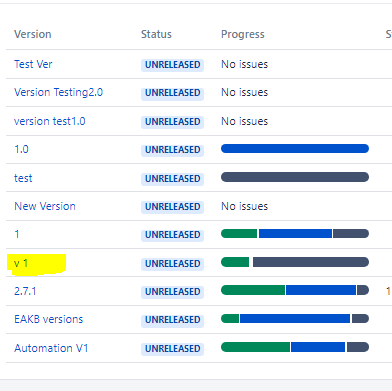Click UNRELEASED badge in v 1 row
The width and height of the screenshot is (392, 391).
172,264
